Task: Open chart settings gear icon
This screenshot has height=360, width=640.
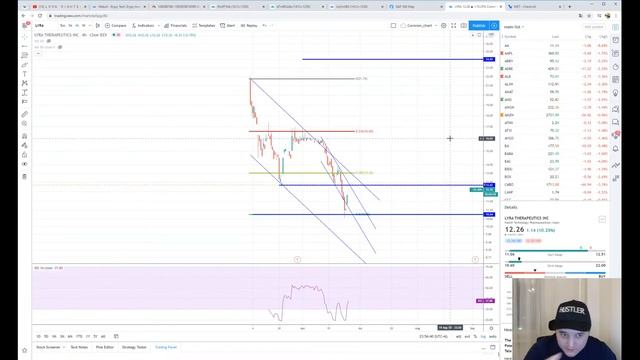Action: [x=444, y=25]
